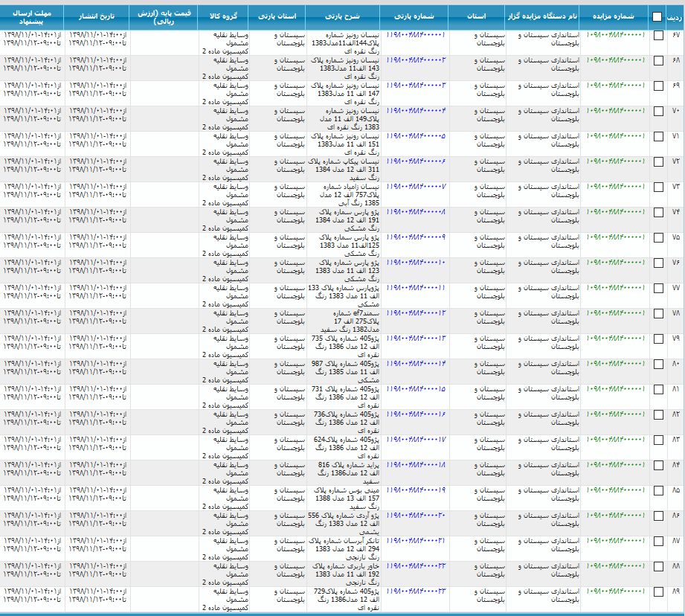Enable the checkbox for row ۸۵
The image size is (685, 616).
click(x=658, y=491)
